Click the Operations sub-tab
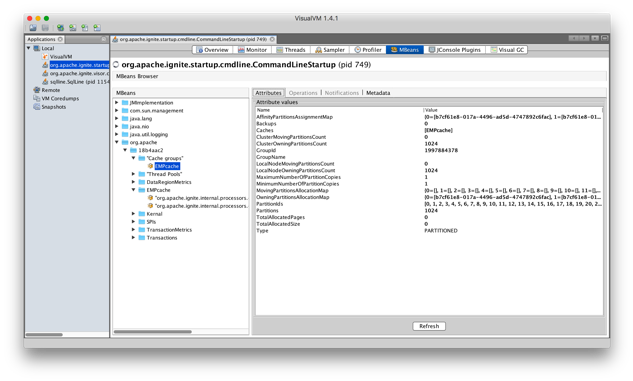633x381 pixels. pos(303,93)
